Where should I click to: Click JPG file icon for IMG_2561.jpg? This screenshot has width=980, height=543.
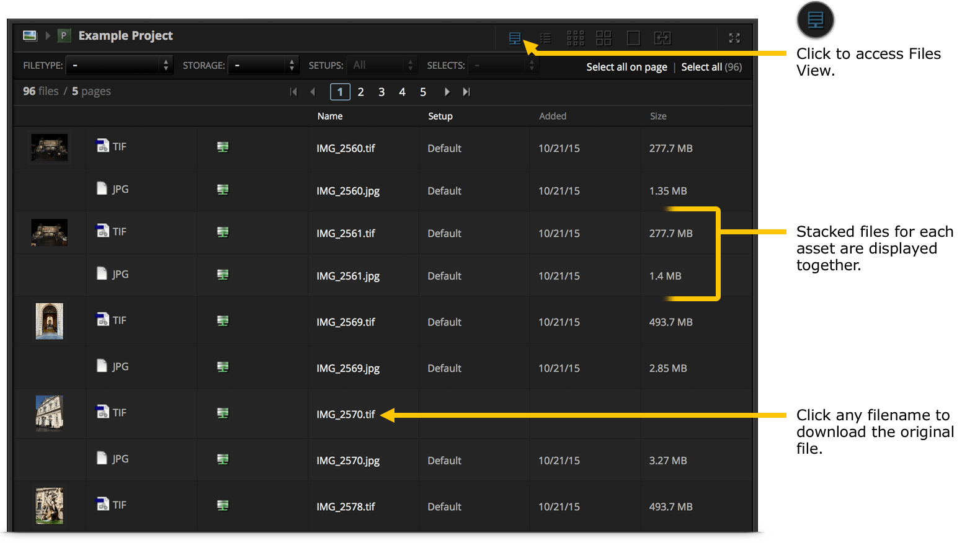pyautogui.click(x=102, y=273)
